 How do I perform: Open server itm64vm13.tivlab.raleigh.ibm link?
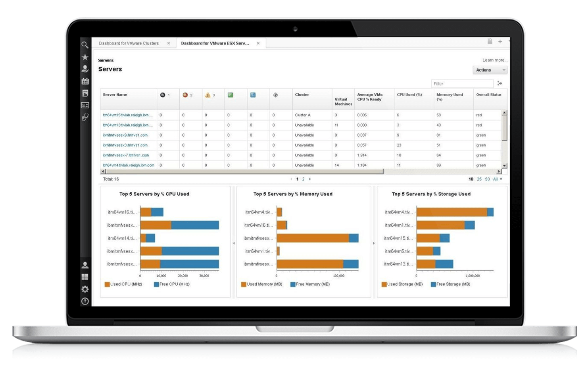(x=128, y=125)
